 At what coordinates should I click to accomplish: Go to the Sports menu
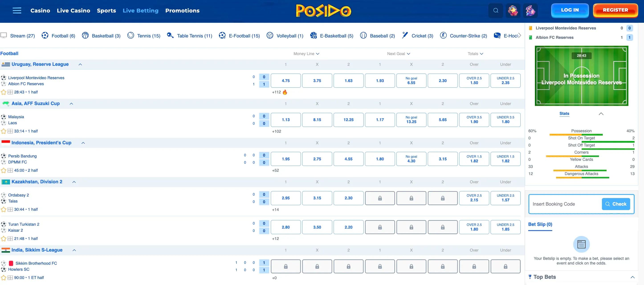click(x=106, y=10)
